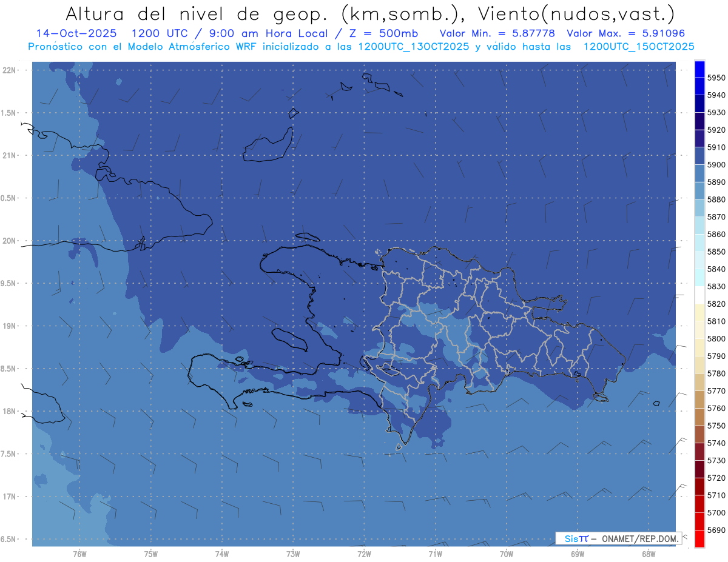Viewport: 728px width, 562px height.
Task: Click the 5800 colorbar value label
Action: 716,338
